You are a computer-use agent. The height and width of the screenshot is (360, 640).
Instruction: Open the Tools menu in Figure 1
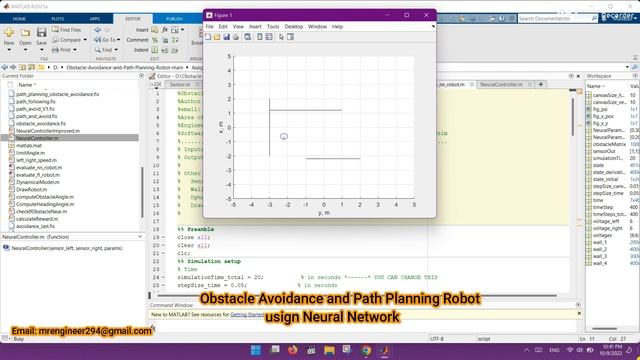[273, 27]
